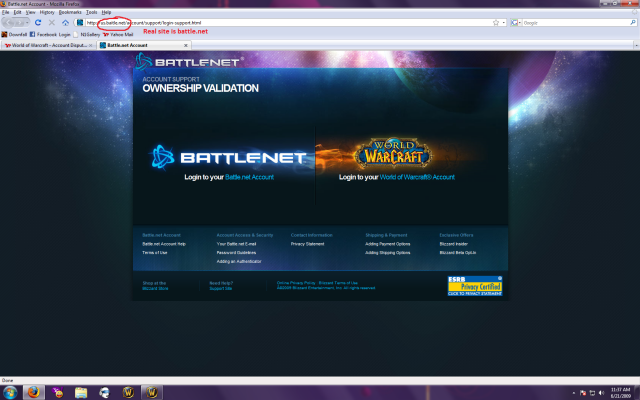Open the Password Guidelines link

click(x=236, y=253)
